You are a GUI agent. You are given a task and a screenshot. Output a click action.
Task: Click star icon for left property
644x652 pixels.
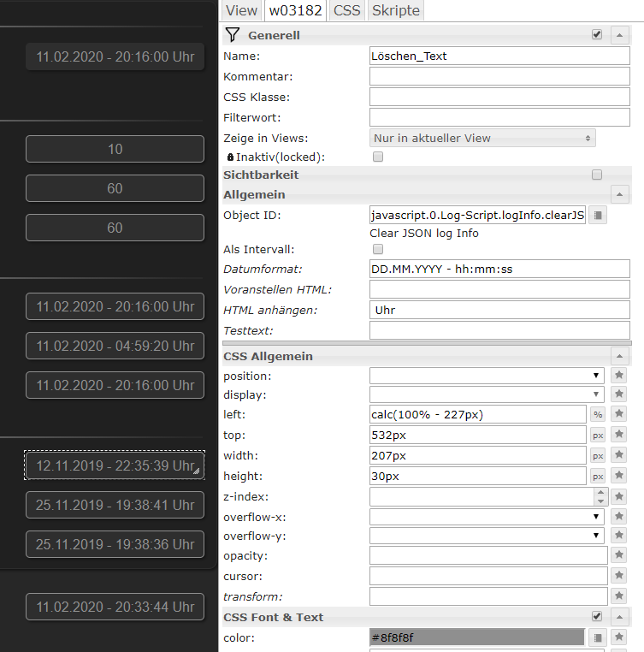tap(618, 414)
